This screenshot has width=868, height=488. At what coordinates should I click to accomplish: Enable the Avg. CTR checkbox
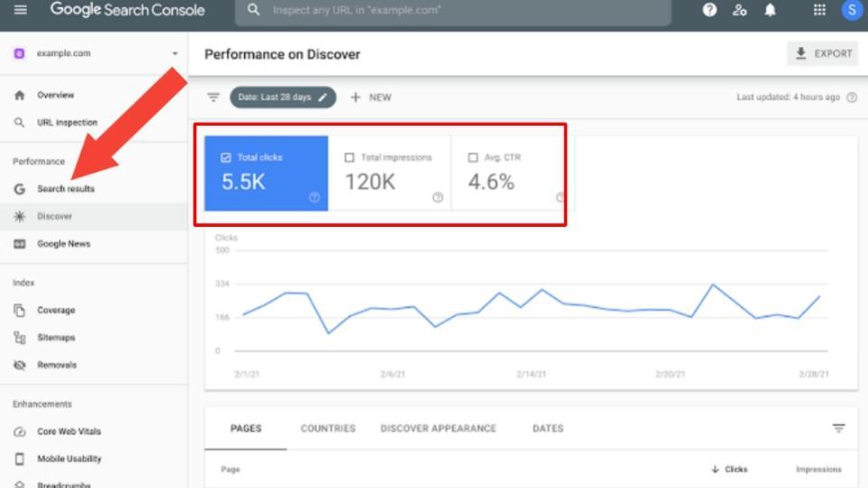coord(473,157)
